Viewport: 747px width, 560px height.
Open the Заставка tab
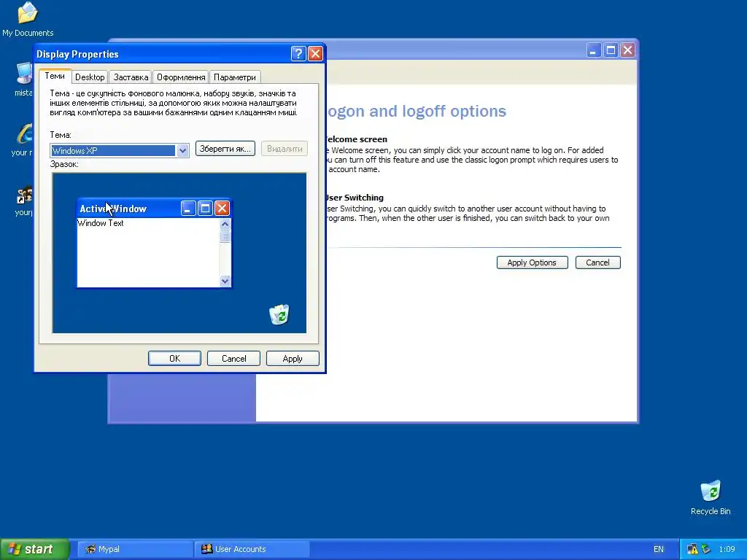[x=131, y=77]
